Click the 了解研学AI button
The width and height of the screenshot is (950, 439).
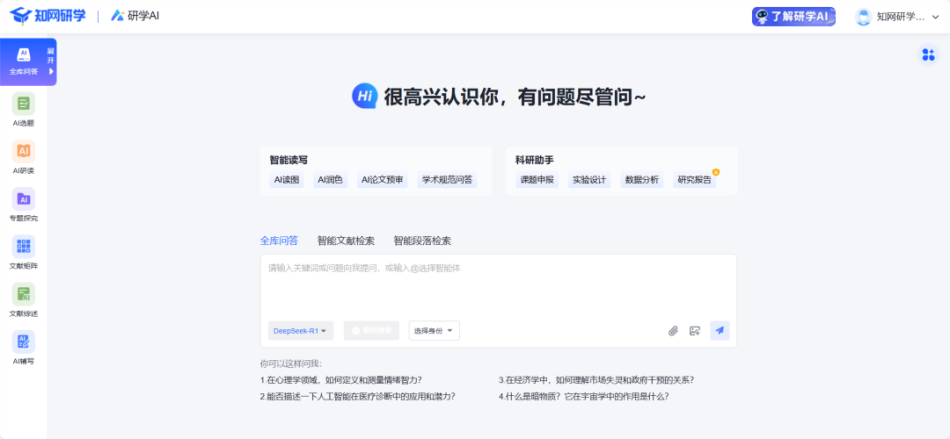point(793,17)
